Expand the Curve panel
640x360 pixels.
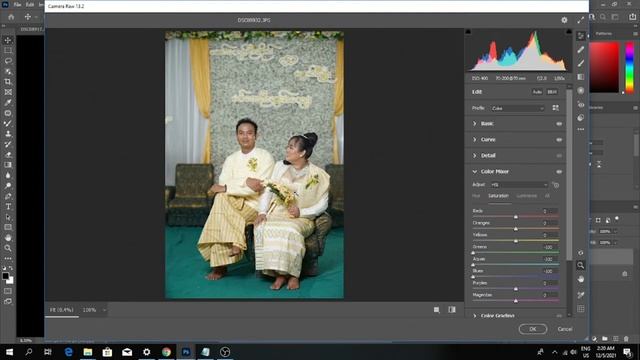coord(474,140)
